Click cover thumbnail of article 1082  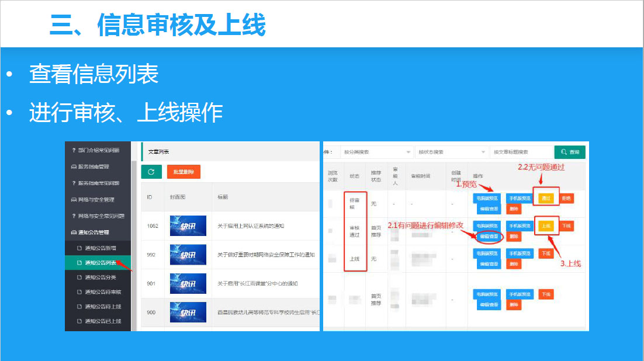click(188, 226)
